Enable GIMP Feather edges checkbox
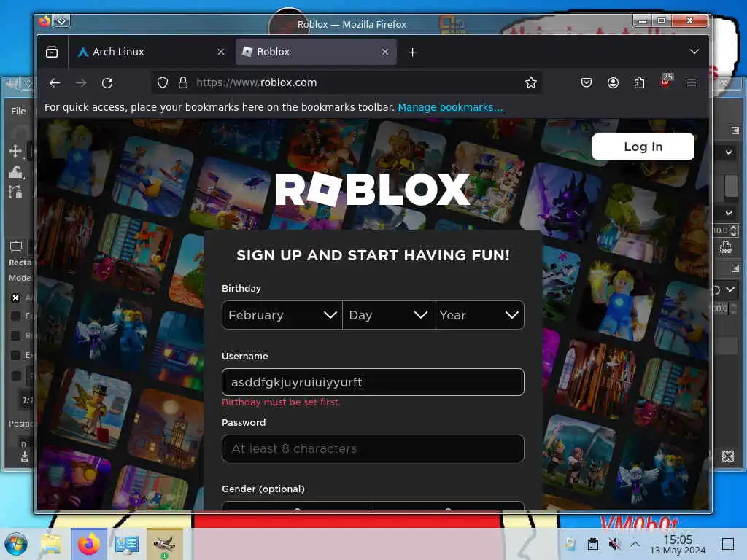 coord(16,316)
